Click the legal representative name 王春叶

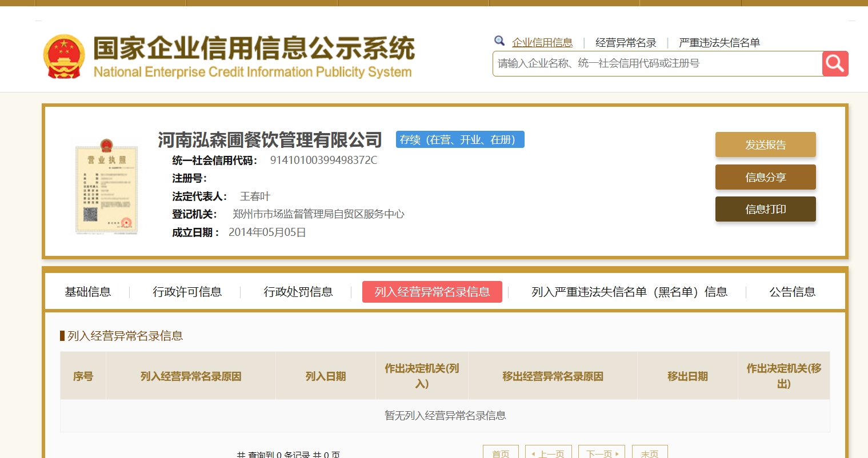255,196
